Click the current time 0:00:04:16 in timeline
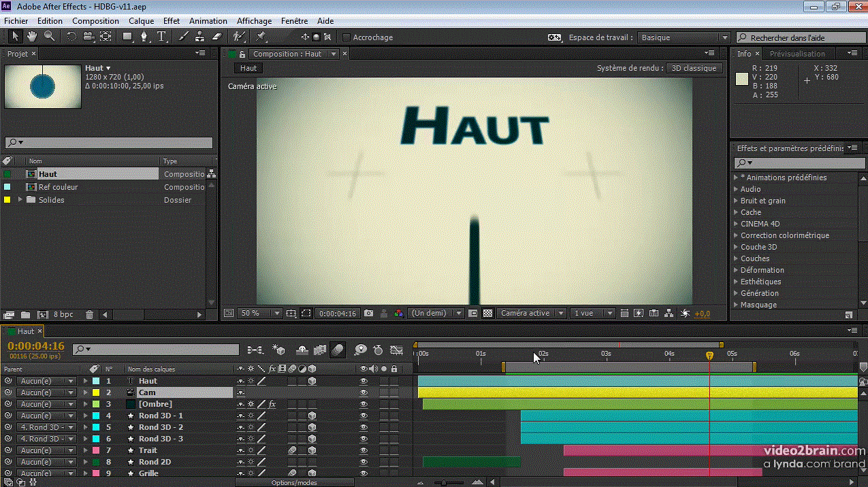This screenshot has width=868, height=487. click(x=36, y=346)
